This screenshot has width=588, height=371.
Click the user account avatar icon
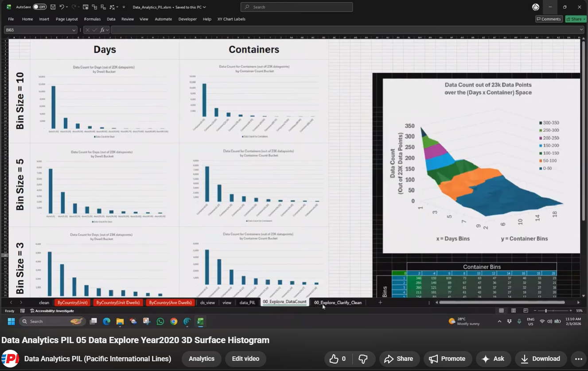[x=536, y=7]
